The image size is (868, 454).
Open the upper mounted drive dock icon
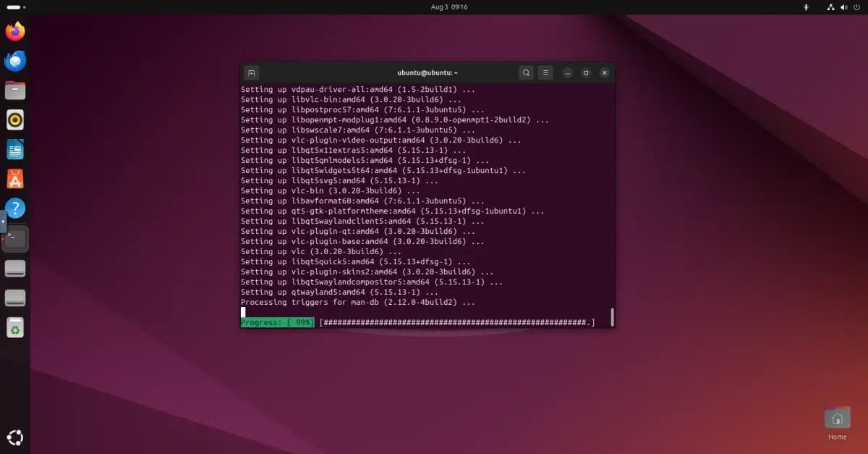click(x=15, y=269)
